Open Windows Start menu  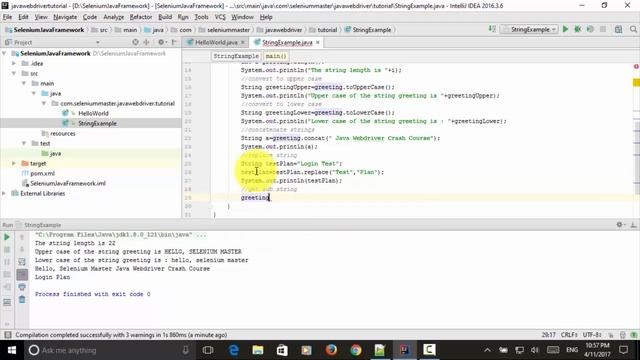pos(12,350)
